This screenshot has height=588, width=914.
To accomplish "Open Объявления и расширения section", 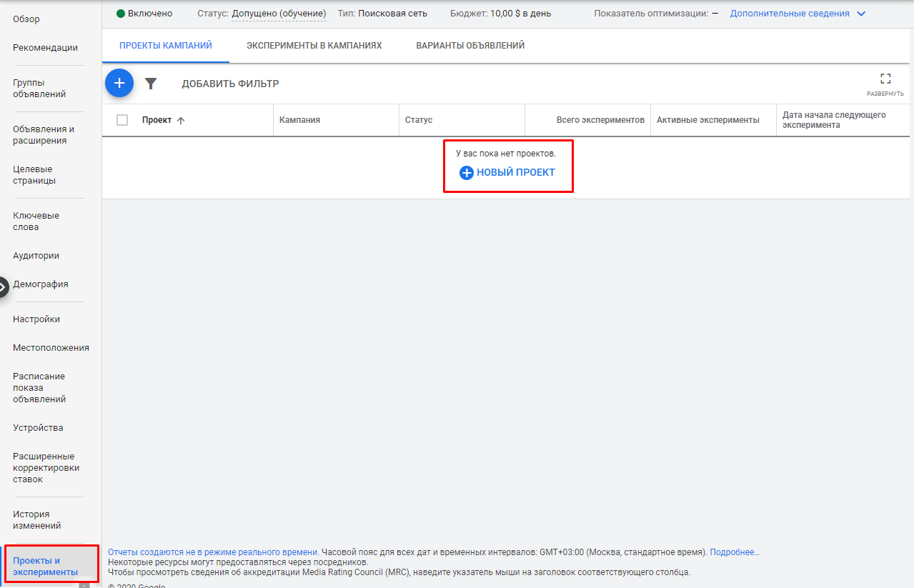I will (x=44, y=135).
